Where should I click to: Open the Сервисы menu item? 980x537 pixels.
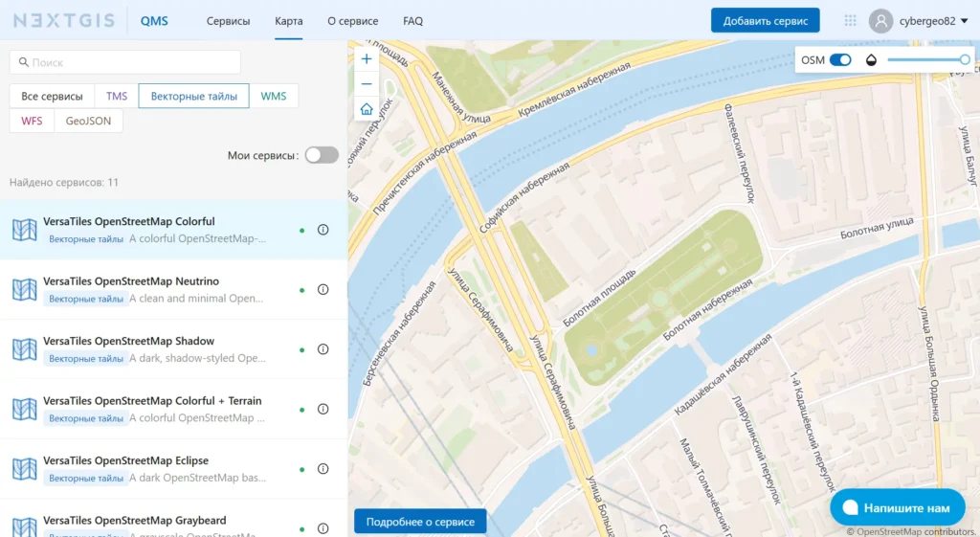click(228, 21)
